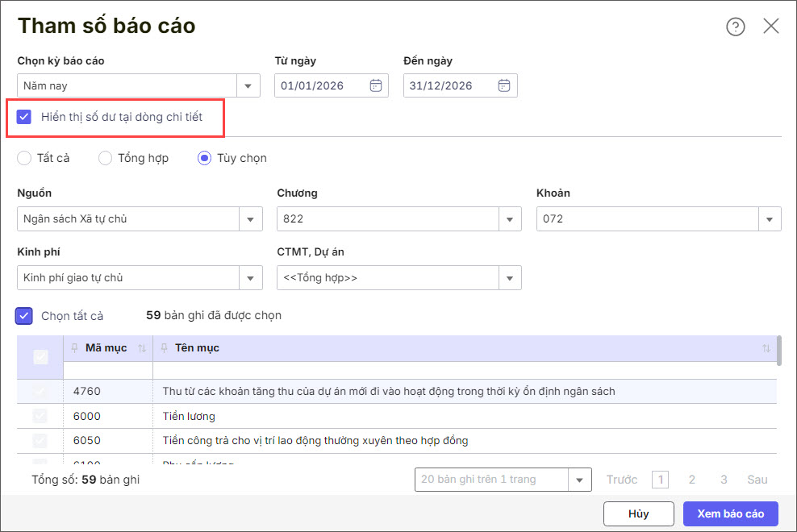Close the Tham số báo cáo dialog
The width and height of the screenshot is (797, 532).
[771, 27]
